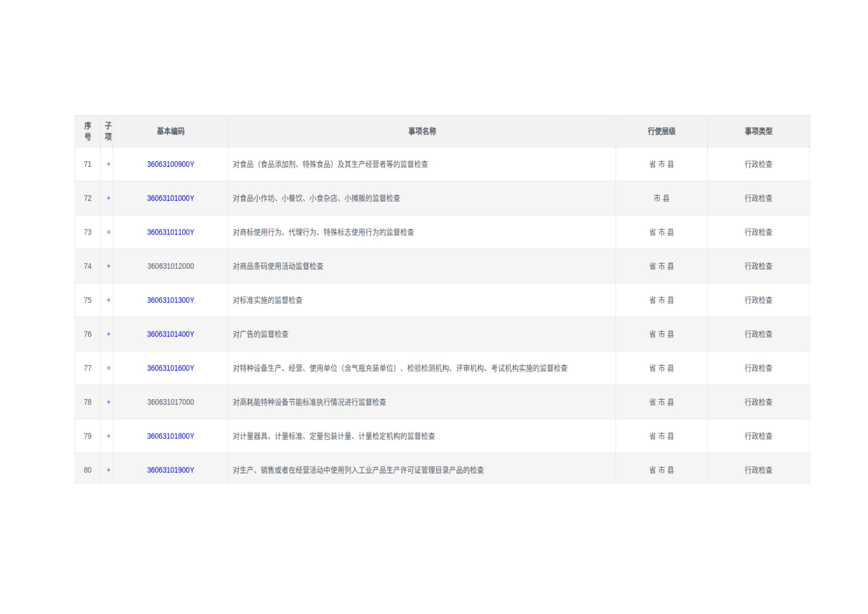Viewport: 868px width, 614px height.
Task: Click the plus icon for row 76
Action: [x=109, y=334]
